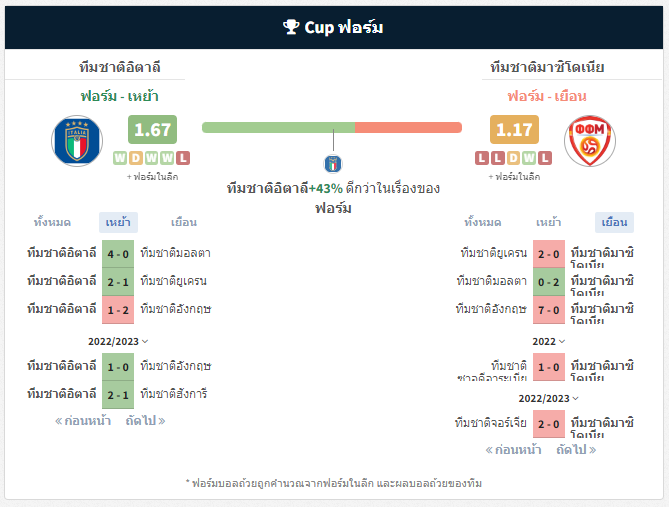The width and height of the screenshot is (669, 507).
Task: Click Italy's red L form badge
Action: coord(183,158)
